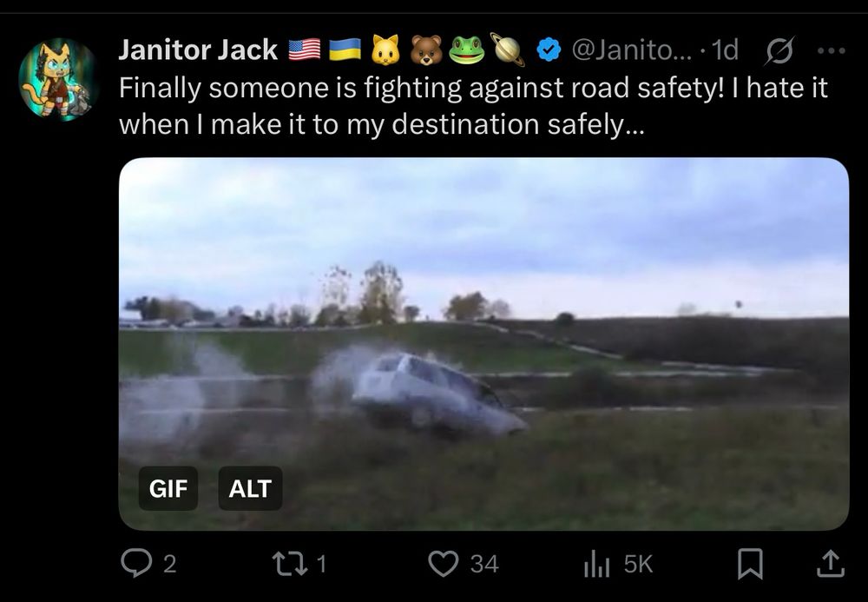Open Janitor Jack's profile avatar
Image resolution: width=868 pixels, height=602 pixels.
point(58,79)
